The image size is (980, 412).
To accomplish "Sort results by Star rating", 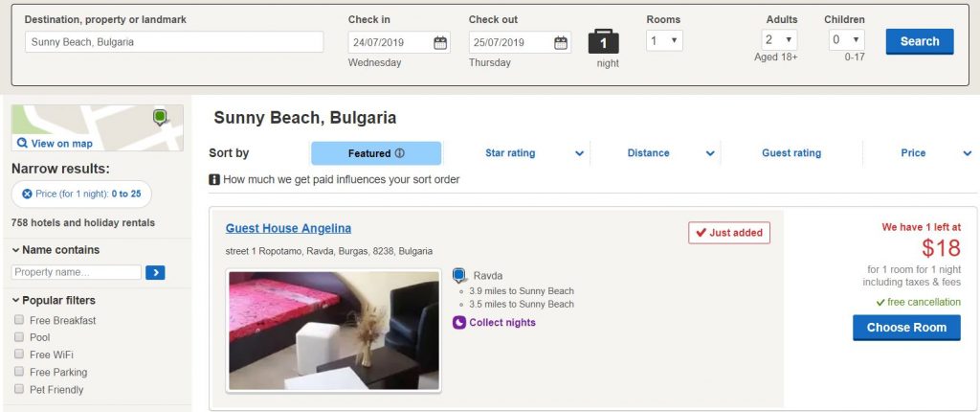I will tap(510, 153).
